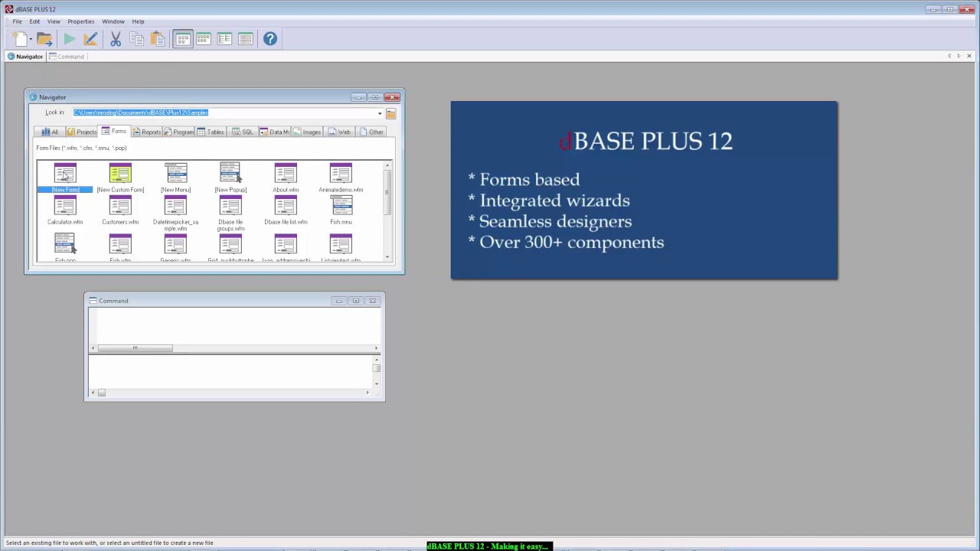
Task: Open the dropdown arrow beside the New icon
Action: click(31, 39)
